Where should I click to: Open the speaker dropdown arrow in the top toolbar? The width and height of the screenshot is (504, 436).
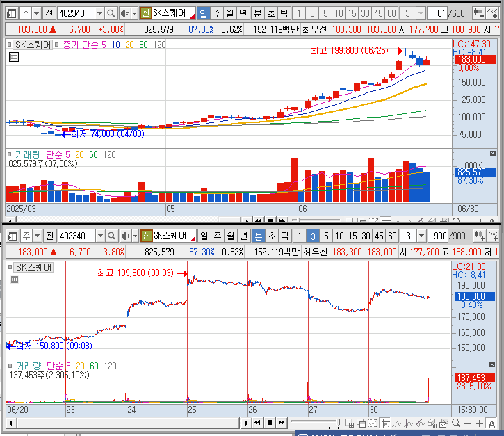134,13
